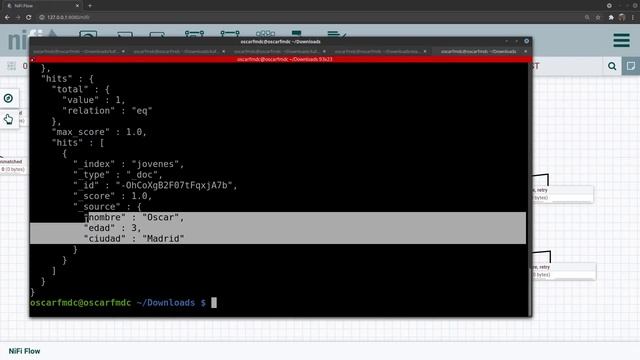This screenshot has height=360, width=640.
Task: Click the terminal window title bar
Action: point(280,42)
